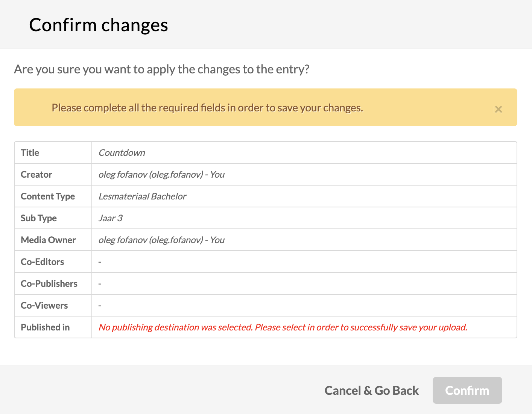Click the Confirm changes heading
Screen dimensions: 532x414
pyautogui.click(x=99, y=25)
